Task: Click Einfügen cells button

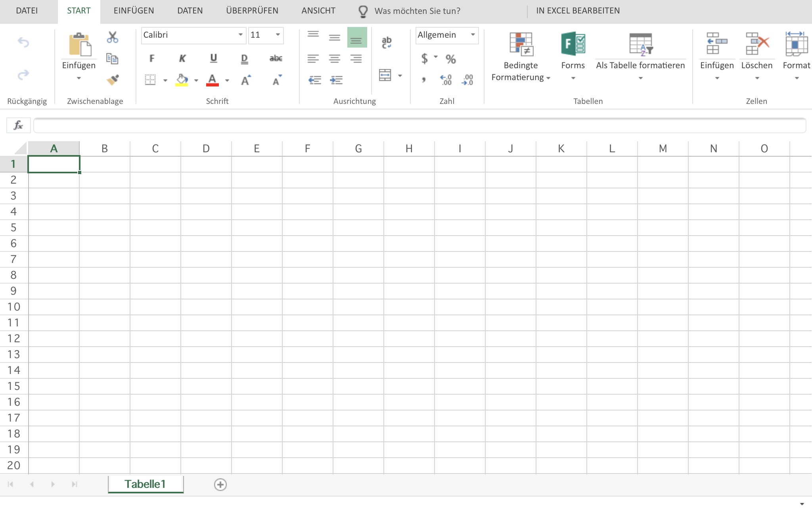Action: tap(717, 56)
